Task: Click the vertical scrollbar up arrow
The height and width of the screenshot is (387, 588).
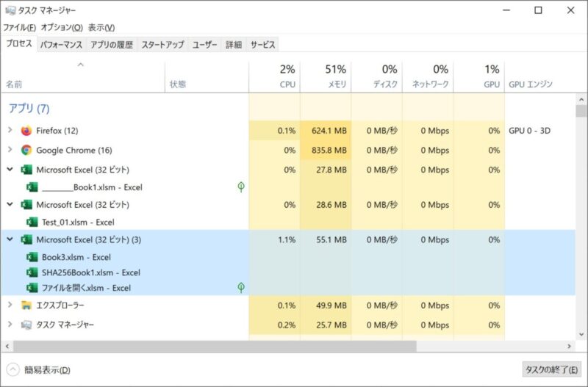Action: pyautogui.click(x=581, y=99)
